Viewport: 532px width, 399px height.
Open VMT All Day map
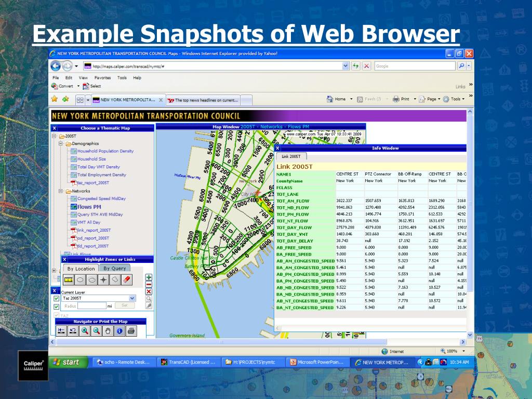pos(89,222)
